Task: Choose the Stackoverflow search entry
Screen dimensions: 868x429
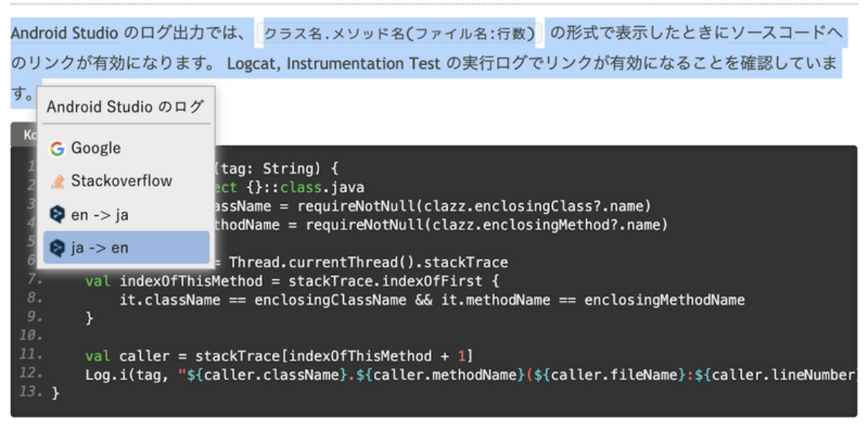Action: pyautogui.click(x=121, y=181)
